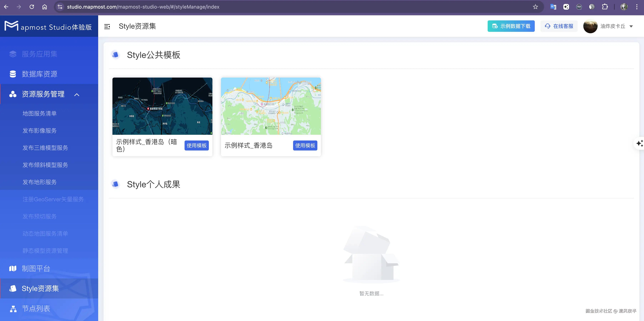
Task: Click the 示例数据下载 button
Action: tap(511, 26)
